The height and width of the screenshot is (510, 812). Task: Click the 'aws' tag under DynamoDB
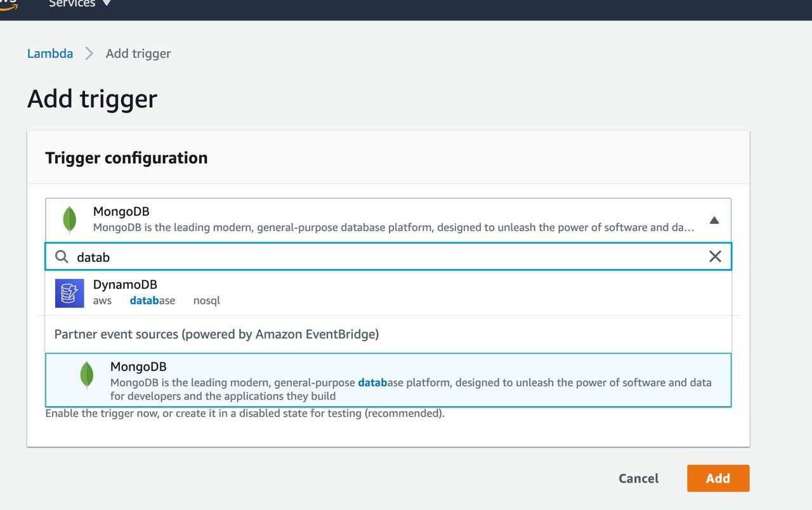click(x=102, y=301)
